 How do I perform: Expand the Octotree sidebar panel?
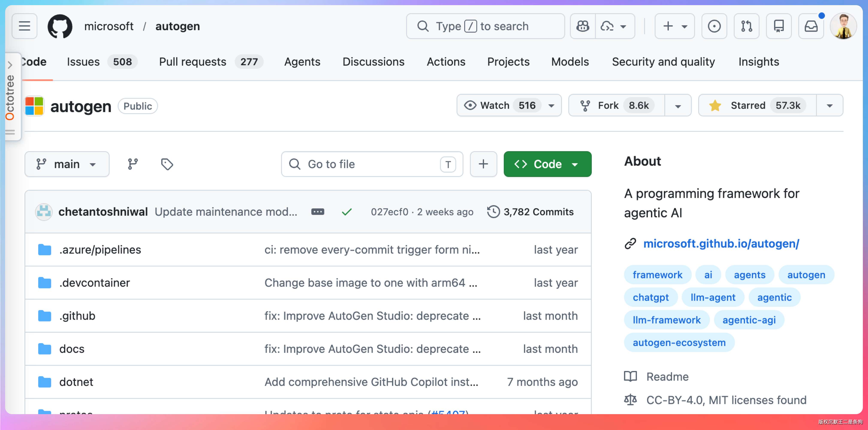click(10, 65)
